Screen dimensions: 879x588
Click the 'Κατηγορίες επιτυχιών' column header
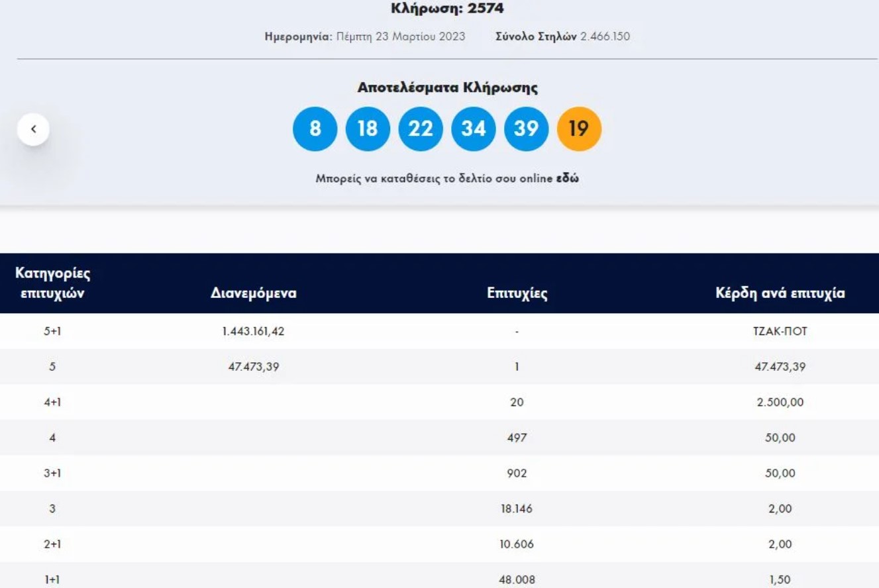(x=52, y=283)
